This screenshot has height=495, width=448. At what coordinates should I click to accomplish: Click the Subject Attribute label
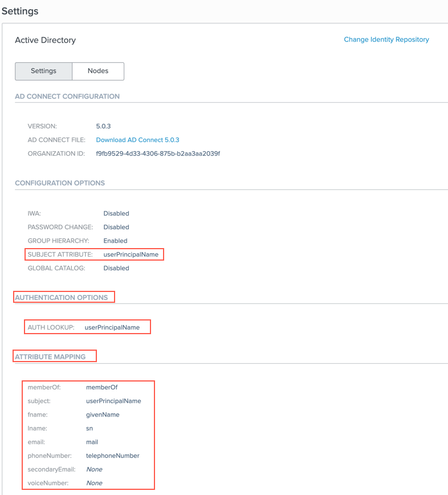[60, 254]
